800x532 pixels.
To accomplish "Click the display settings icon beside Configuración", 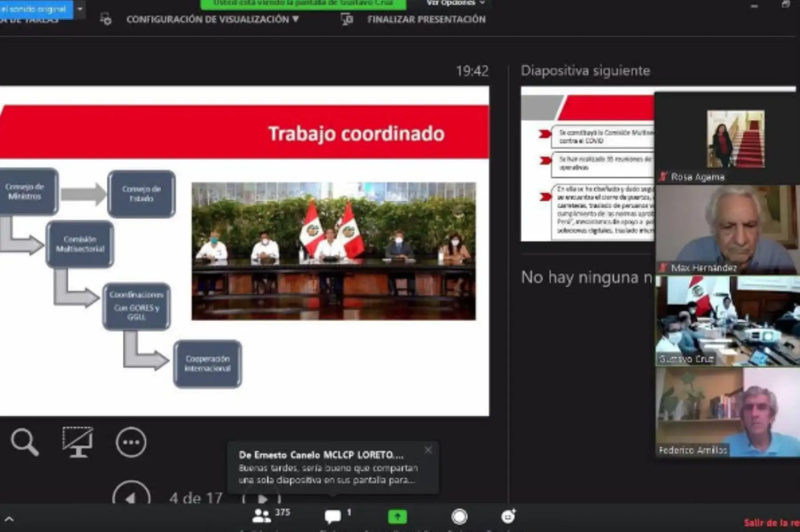I will tap(106, 19).
